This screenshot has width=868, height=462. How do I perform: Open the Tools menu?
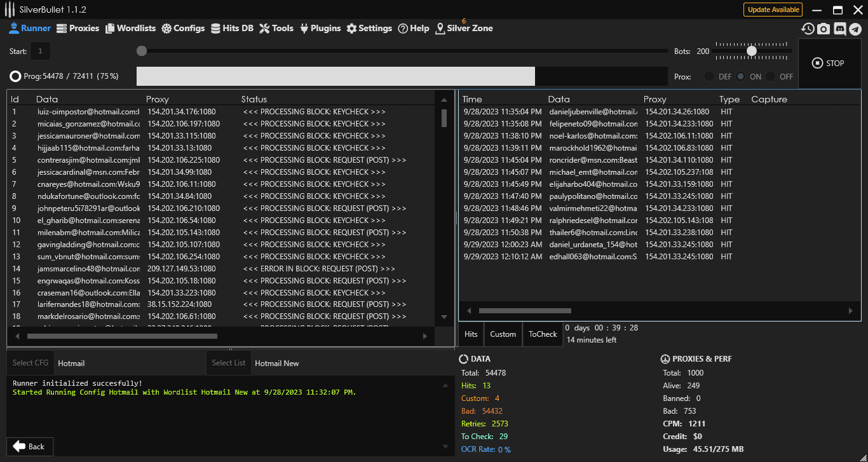pyautogui.click(x=281, y=28)
